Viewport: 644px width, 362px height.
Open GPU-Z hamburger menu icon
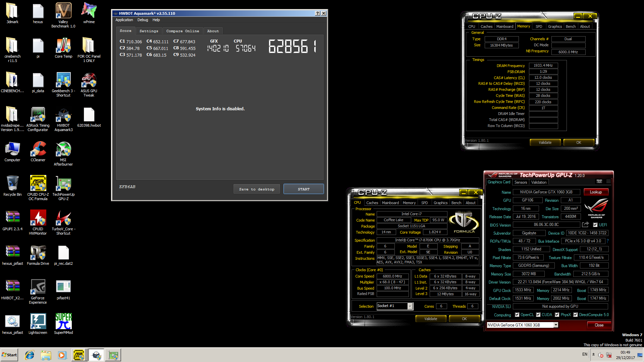point(608,182)
